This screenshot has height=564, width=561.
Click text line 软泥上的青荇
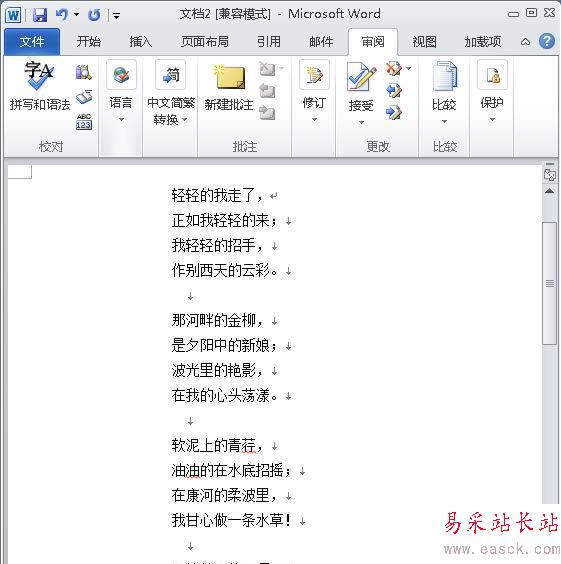(217, 445)
